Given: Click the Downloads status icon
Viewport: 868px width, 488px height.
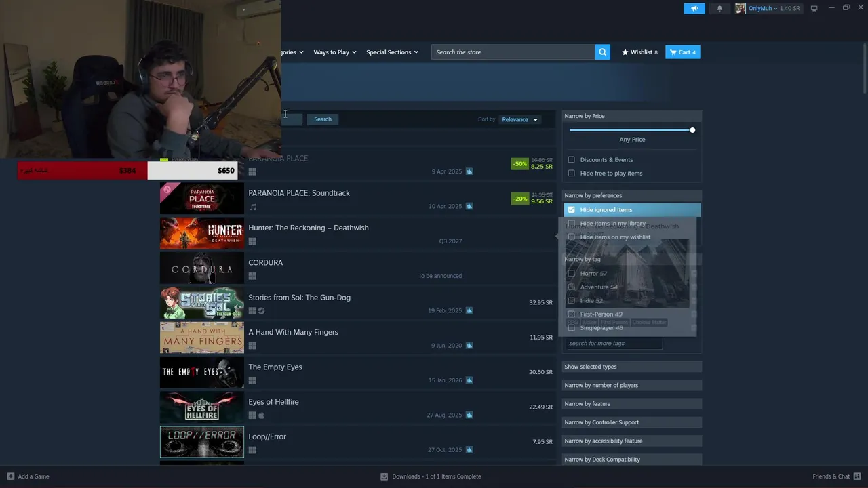Looking at the screenshot, I should [384, 476].
